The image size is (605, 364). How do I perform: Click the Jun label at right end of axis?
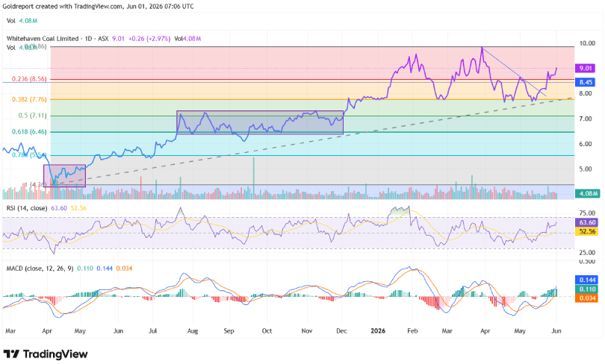[556, 331]
